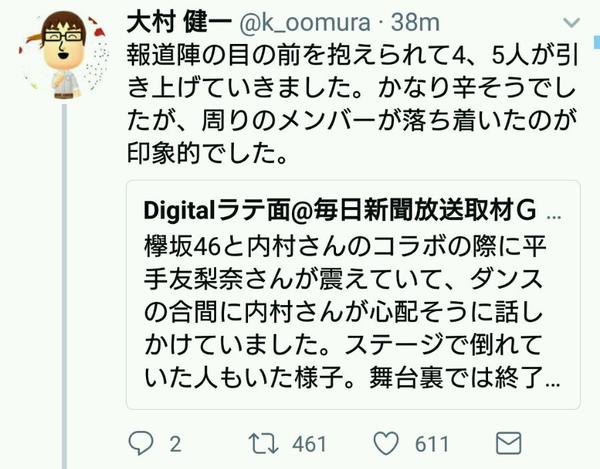
Task: Click the reply count 2
Action: pos(175,444)
